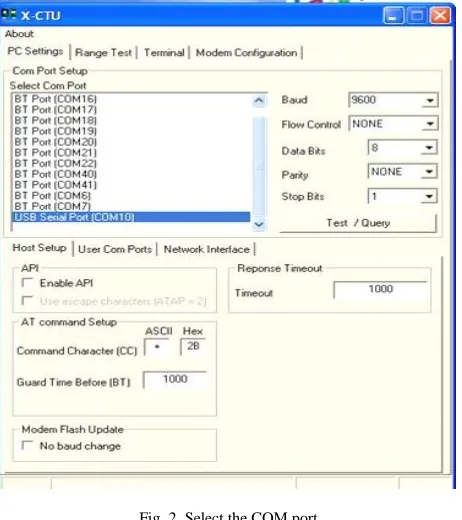This screenshot has width=462, height=520.
Task: Switch to the Range Test tab
Action: pos(103,53)
